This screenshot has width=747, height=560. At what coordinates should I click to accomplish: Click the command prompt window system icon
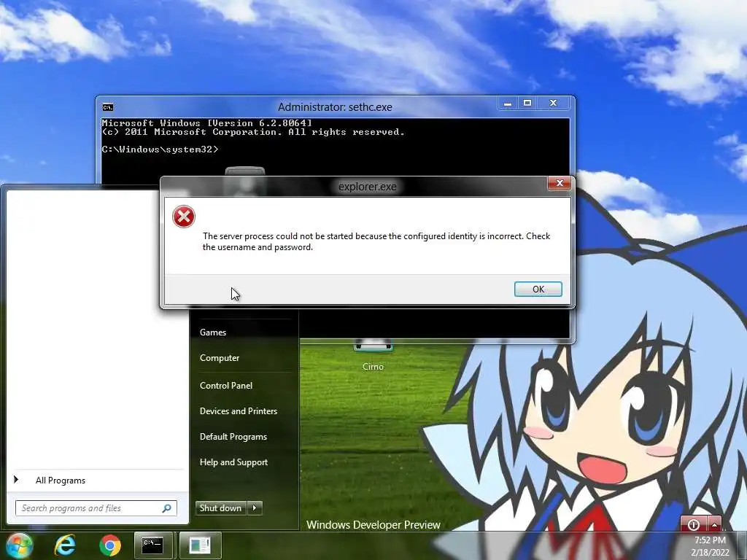pos(108,107)
